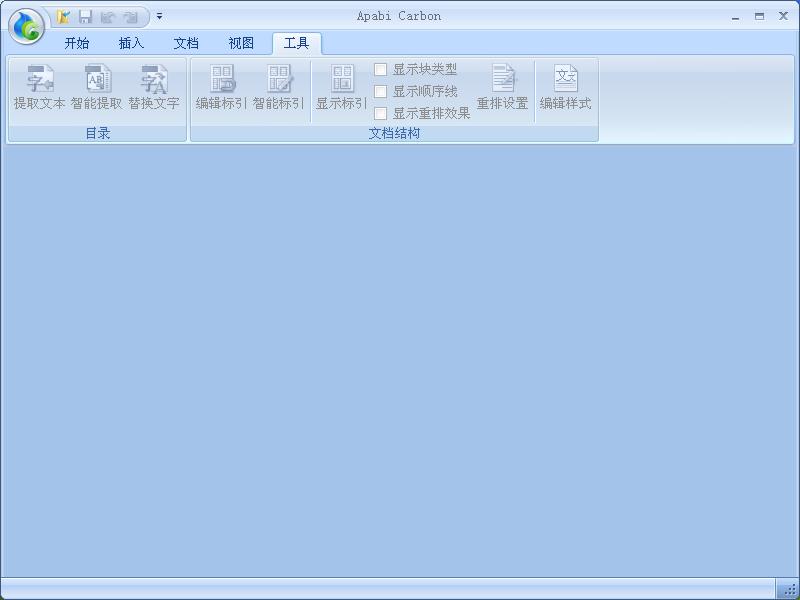The width and height of the screenshot is (800, 600).
Task: Click the undo icon in quick access toolbar
Action: click(108, 17)
